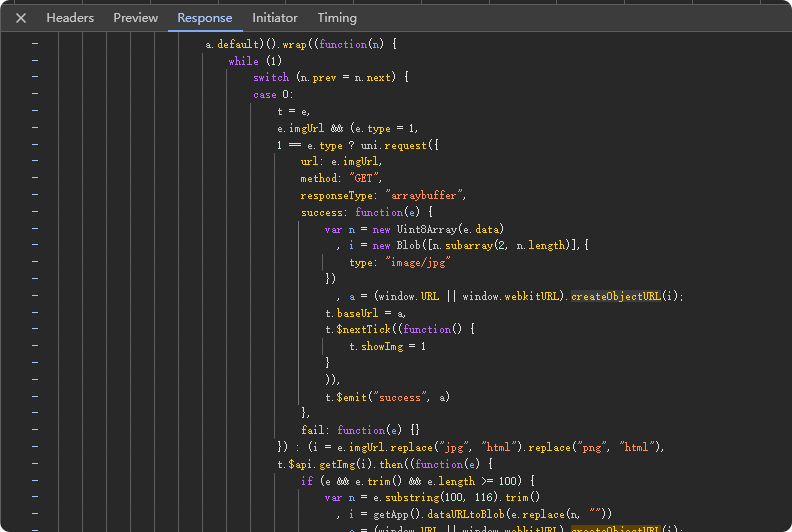Click 'if (e && e.trim()' line
The width and height of the screenshot is (792, 532).
point(418,480)
